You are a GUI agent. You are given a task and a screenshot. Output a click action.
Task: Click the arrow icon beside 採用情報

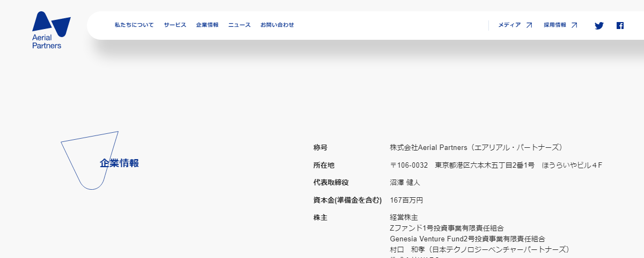[574, 25]
